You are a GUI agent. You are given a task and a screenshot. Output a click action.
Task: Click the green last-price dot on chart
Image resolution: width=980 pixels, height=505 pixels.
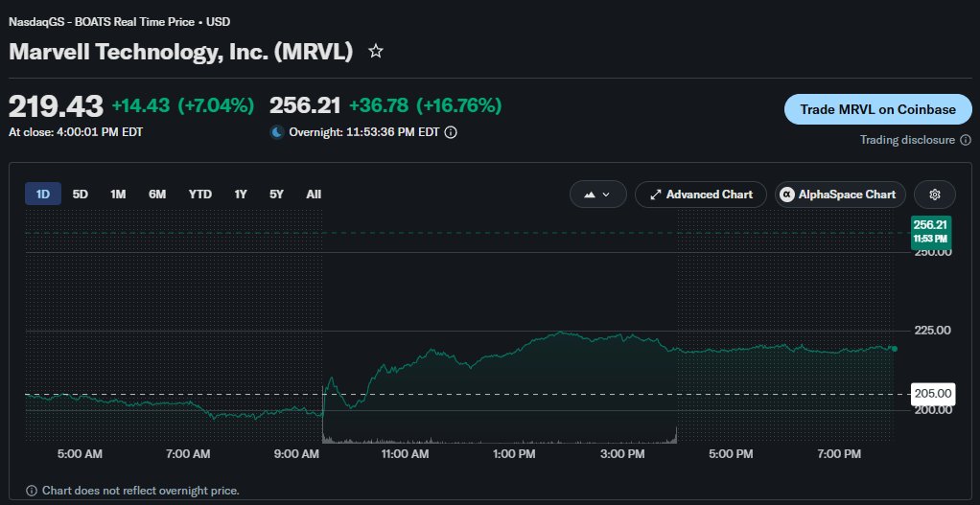click(895, 349)
